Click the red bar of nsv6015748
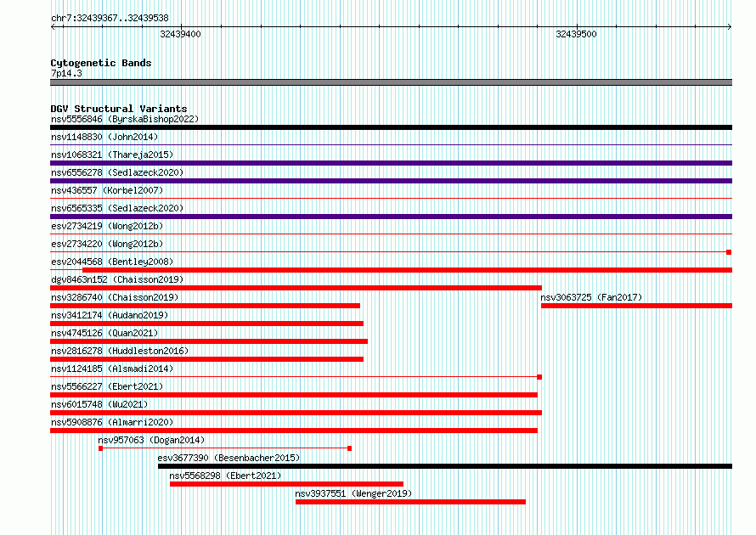Image resolution: width=756 pixels, height=535 pixels. (x=296, y=413)
